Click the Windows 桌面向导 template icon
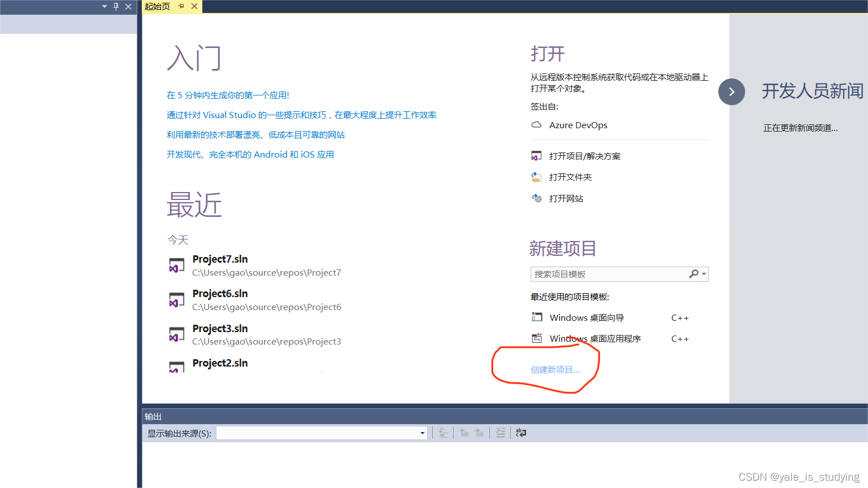 point(537,317)
